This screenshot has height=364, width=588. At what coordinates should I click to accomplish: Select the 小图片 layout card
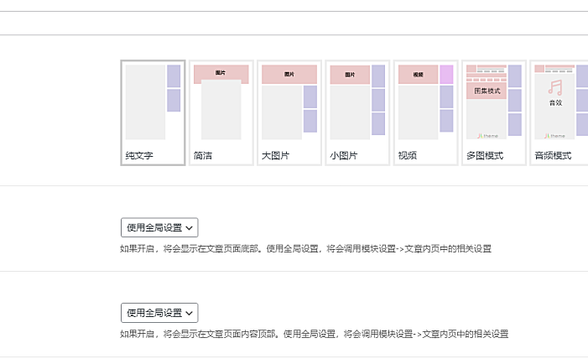tap(358, 113)
